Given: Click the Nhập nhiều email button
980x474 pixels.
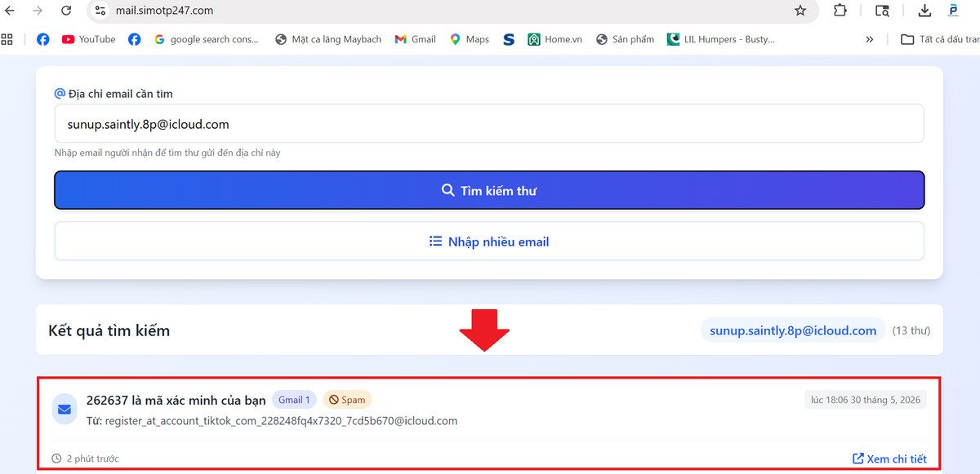Looking at the screenshot, I should [489, 241].
